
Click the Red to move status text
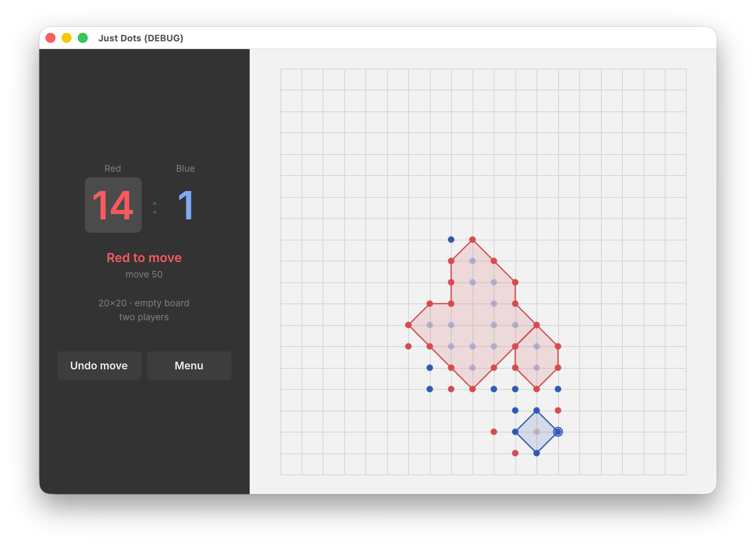pyautogui.click(x=144, y=258)
